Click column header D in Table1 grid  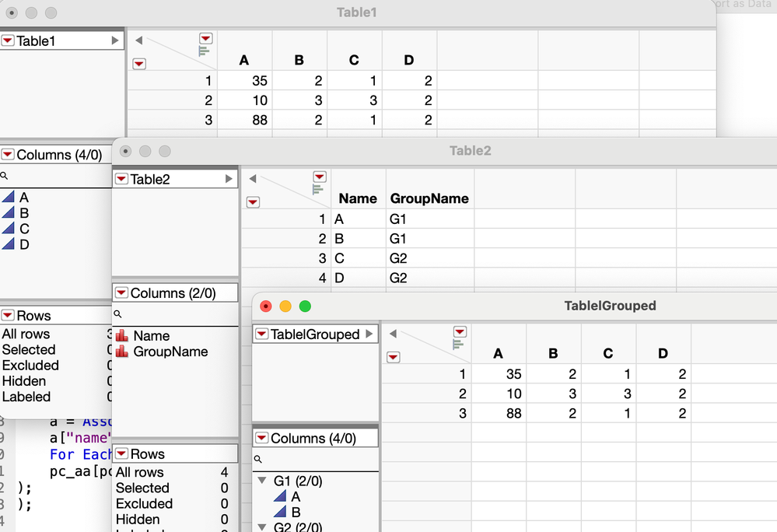pos(409,60)
